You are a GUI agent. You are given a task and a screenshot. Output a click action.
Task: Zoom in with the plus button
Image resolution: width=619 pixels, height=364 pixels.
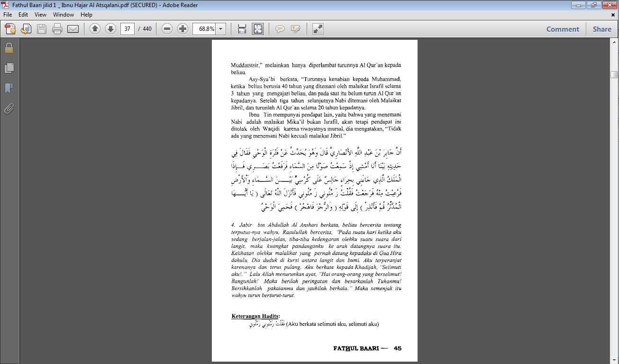(x=182, y=29)
